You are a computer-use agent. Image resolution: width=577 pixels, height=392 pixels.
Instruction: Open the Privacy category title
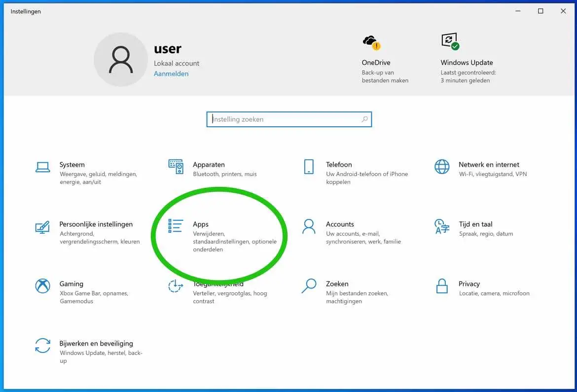click(469, 284)
